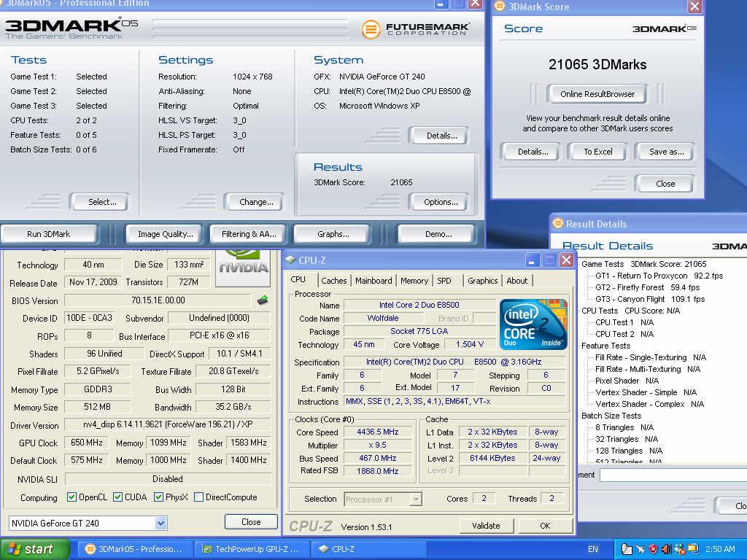Click the Futuremark Corporation logo
Image resolution: width=747 pixels, height=560 pixels.
coord(415,29)
